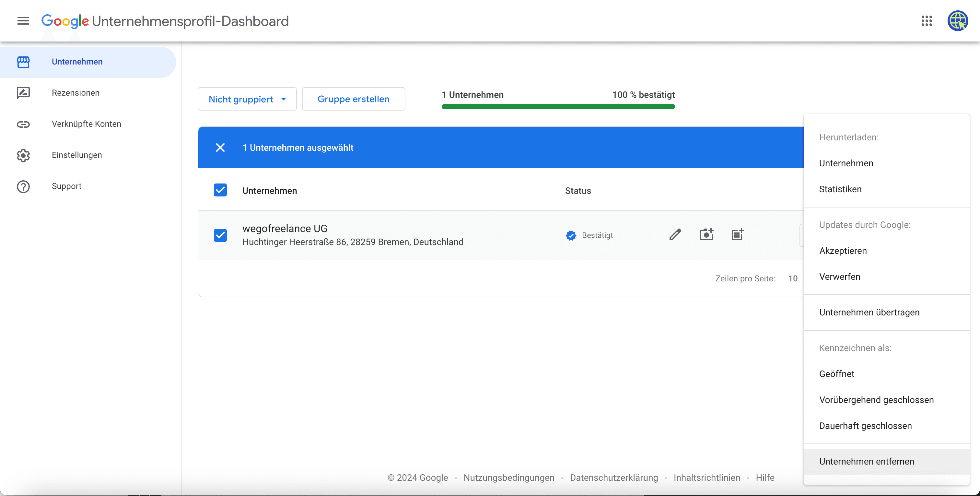980x496 pixels.
Task: Click the Google logo
Action: [65, 21]
